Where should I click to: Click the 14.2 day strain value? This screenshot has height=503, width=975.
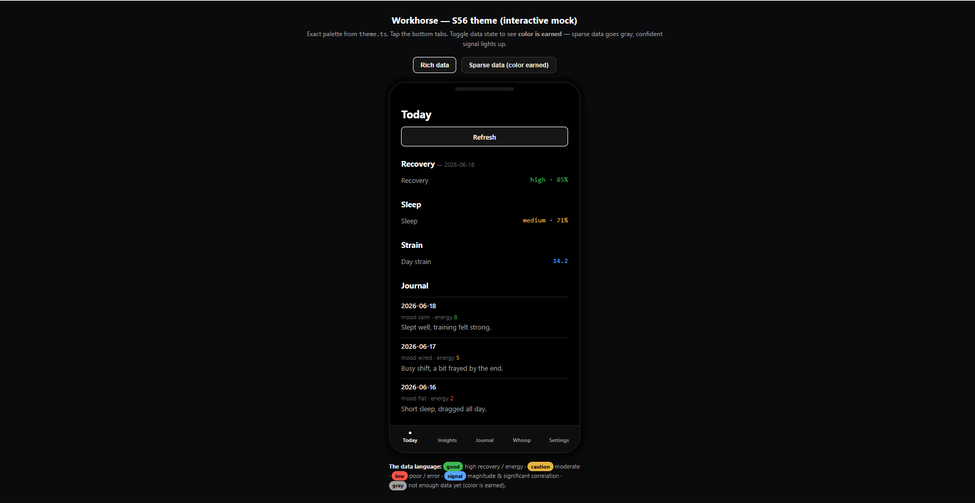pyautogui.click(x=560, y=261)
